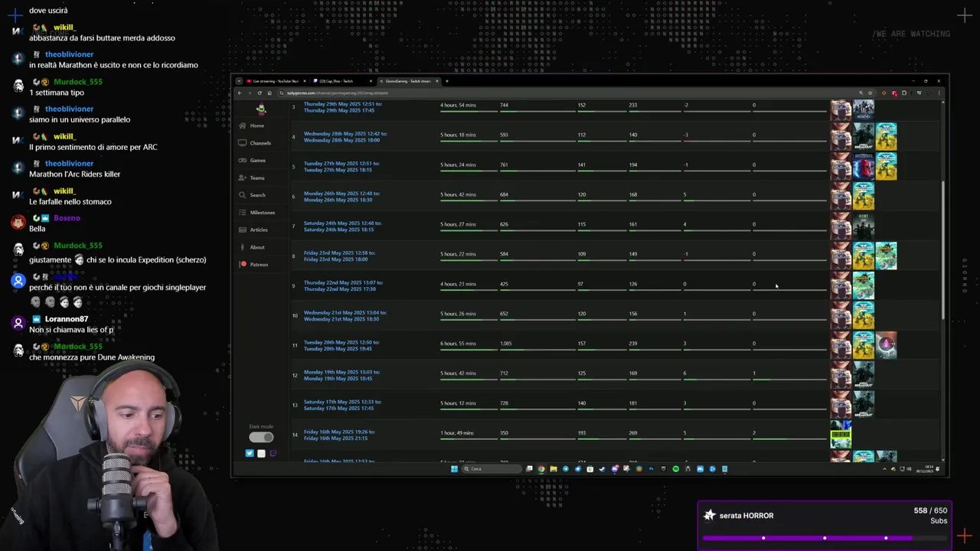Open the Saturday 24th May 2025 stream
Screen dimensions: 980x551
[342, 226]
